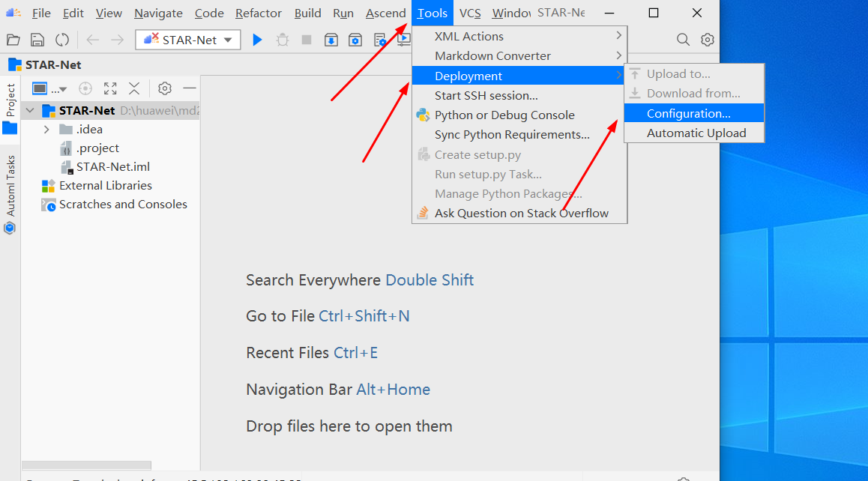
Task: Open the Navigate menu
Action: (158, 13)
